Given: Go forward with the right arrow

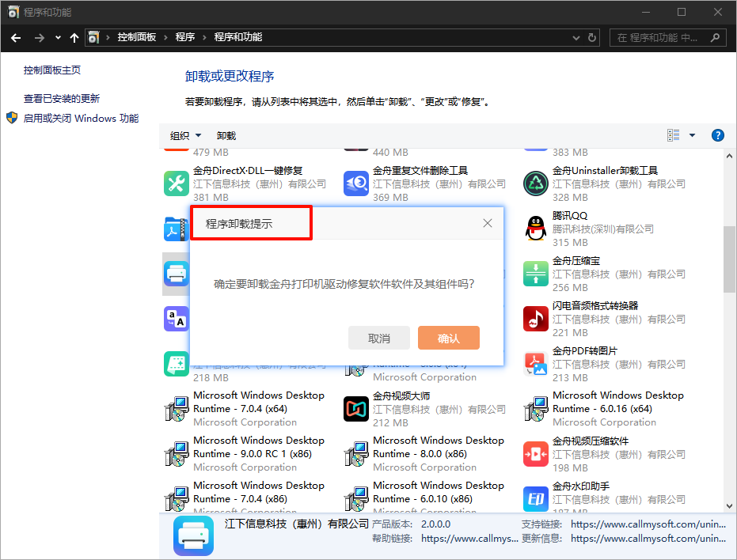Looking at the screenshot, I should pyautogui.click(x=40, y=38).
